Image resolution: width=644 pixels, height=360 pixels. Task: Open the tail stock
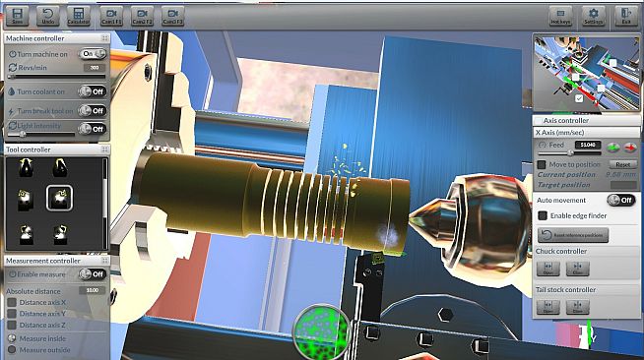548,307
